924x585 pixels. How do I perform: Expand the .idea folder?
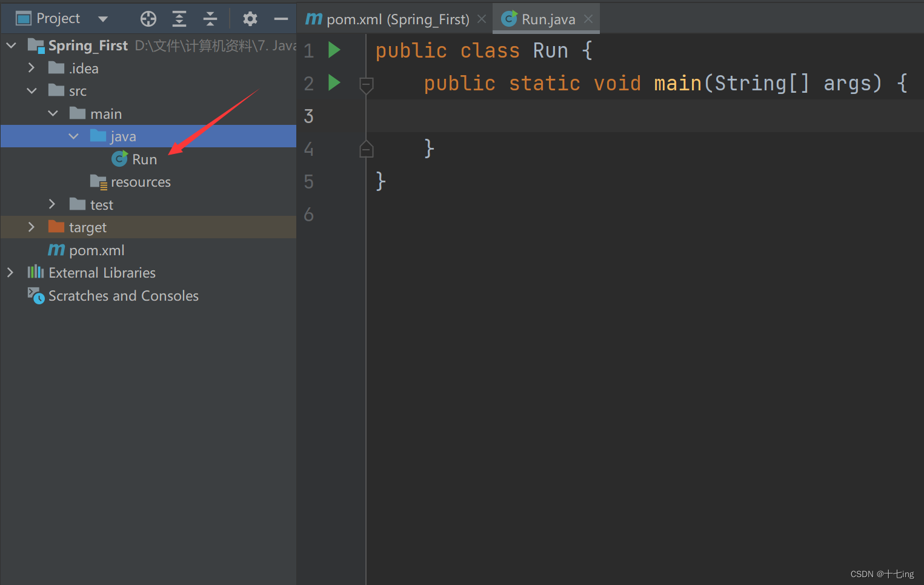[x=32, y=68]
